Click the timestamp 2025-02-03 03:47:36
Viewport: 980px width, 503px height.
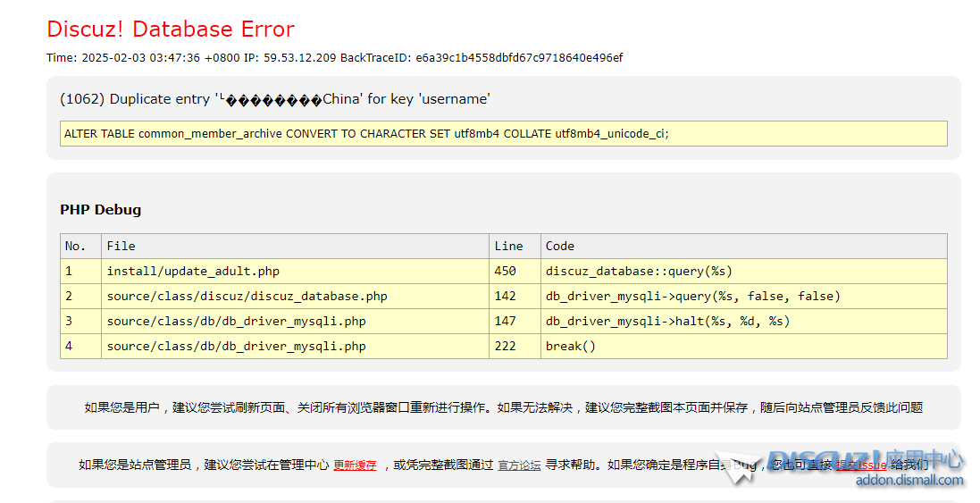point(140,57)
